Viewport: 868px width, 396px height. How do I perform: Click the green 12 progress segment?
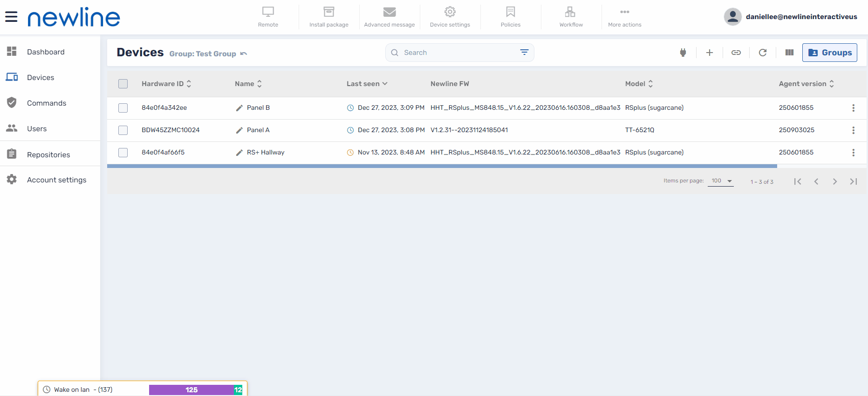click(x=238, y=390)
